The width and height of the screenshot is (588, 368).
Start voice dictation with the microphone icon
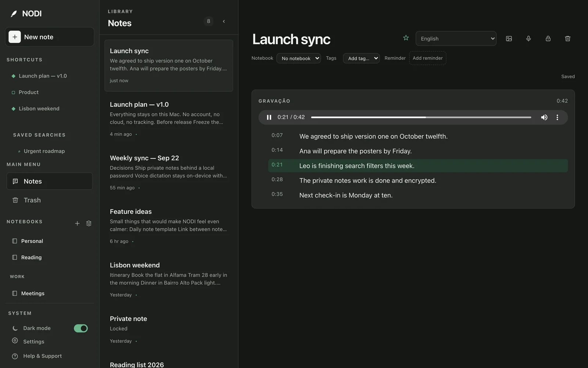(x=528, y=39)
